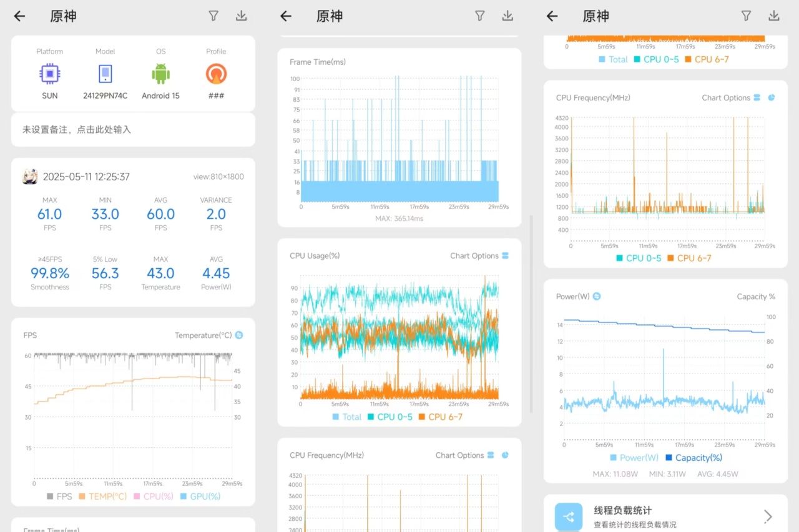The height and width of the screenshot is (532, 799).
Task: Tap the VARIANCE 2.0 value
Action: coord(216,214)
